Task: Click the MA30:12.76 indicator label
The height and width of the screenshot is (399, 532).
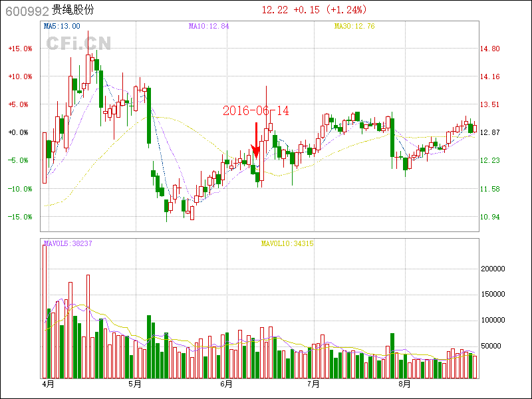Action: click(354, 26)
